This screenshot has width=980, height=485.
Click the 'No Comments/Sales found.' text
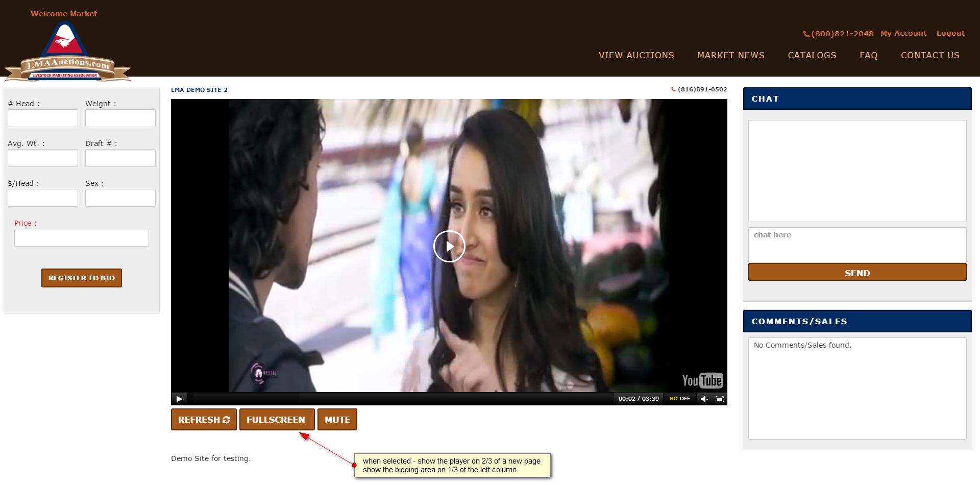tap(802, 345)
